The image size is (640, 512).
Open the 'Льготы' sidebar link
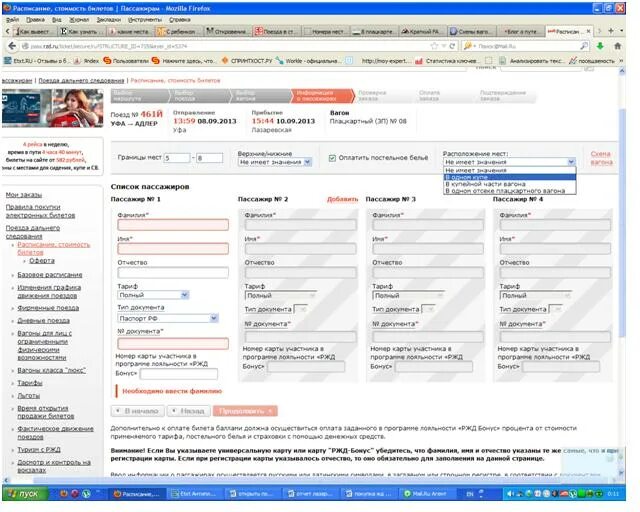29,396
